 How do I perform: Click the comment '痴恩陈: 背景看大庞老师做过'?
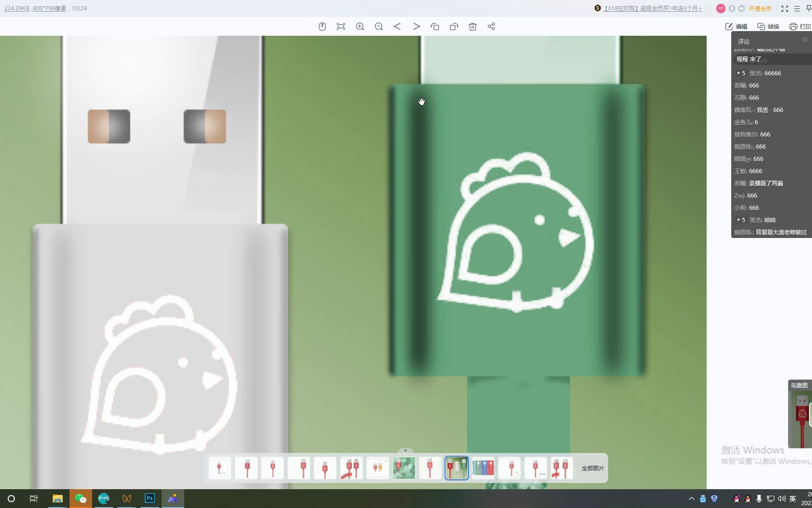[x=771, y=232]
